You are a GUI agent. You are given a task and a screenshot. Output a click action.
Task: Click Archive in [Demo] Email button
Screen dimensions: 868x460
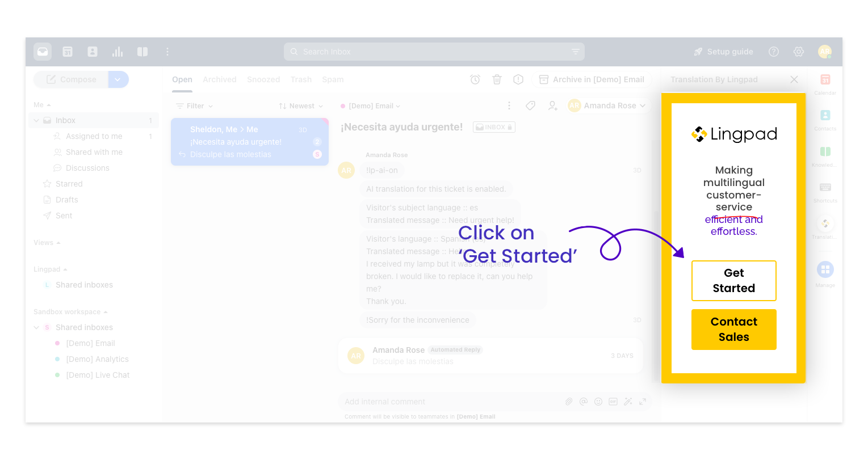tap(592, 79)
